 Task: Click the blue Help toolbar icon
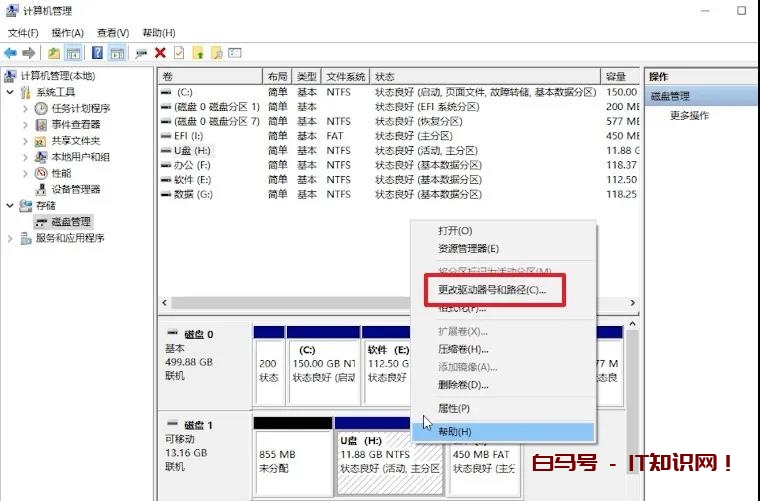pos(98,52)
